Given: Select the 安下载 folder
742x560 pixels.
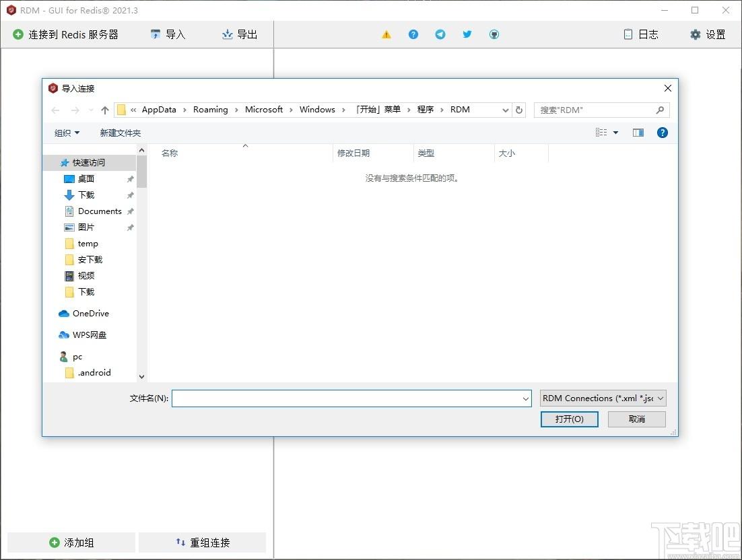Looking at the screenshot, I should [x=90, y=260].
